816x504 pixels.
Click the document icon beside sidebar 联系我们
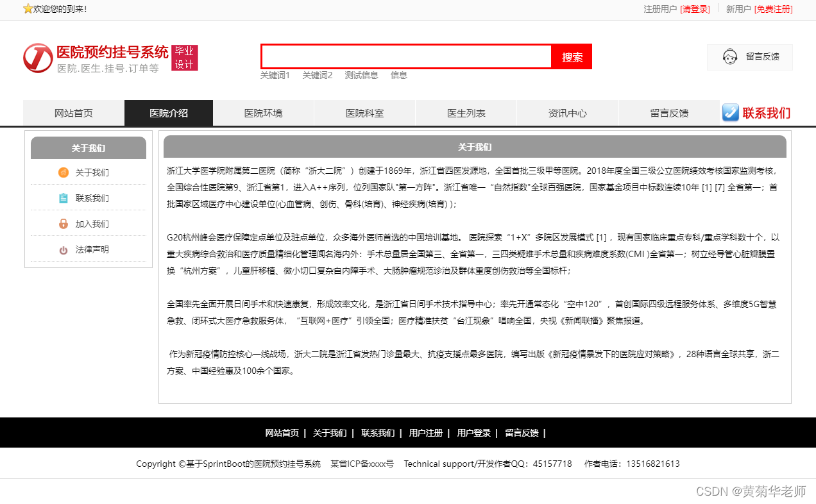[63, 198]
